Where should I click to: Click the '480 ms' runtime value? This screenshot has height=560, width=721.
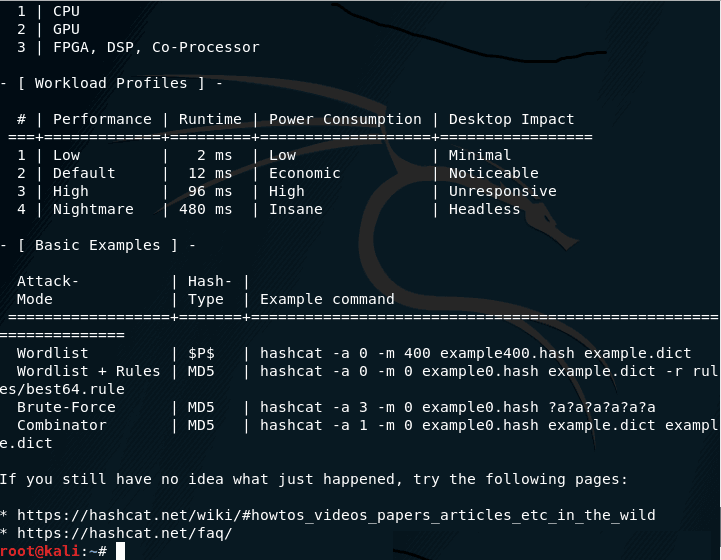tap(206, 209)
